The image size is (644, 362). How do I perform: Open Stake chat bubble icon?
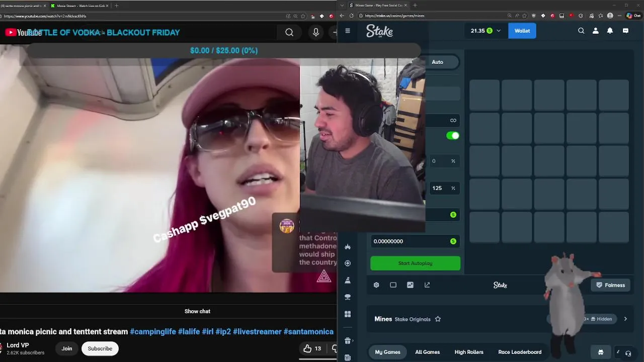[625, 31]
